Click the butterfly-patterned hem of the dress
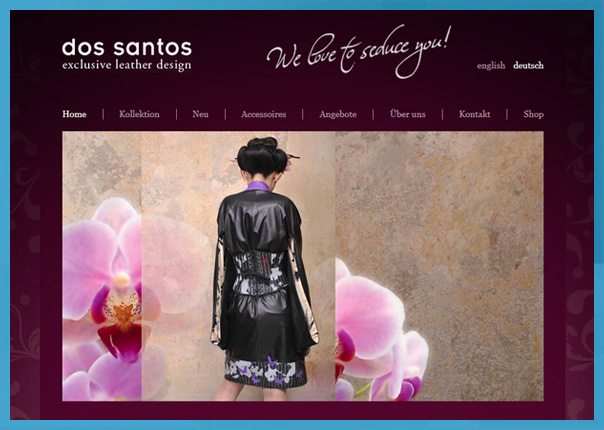 (266, 372)
